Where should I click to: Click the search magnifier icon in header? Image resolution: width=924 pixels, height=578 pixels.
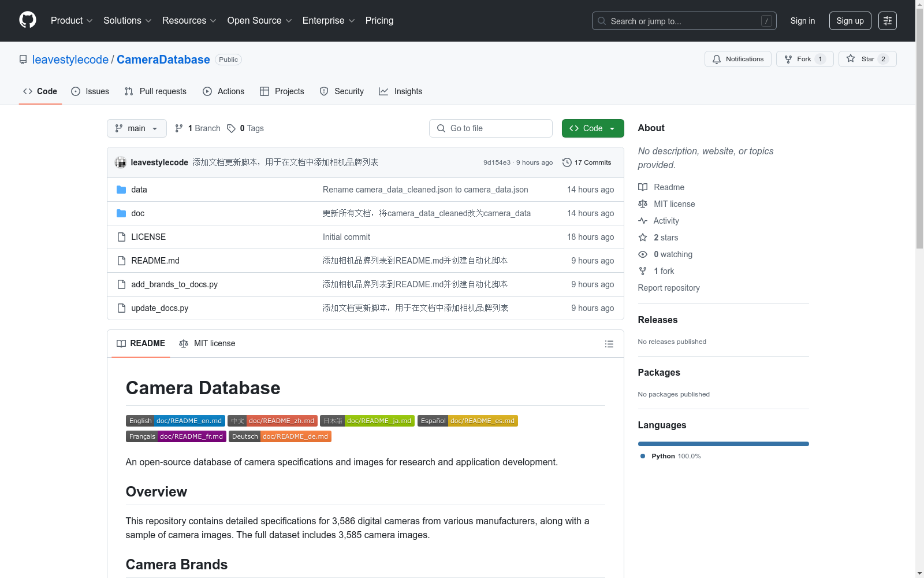[602, 21]
